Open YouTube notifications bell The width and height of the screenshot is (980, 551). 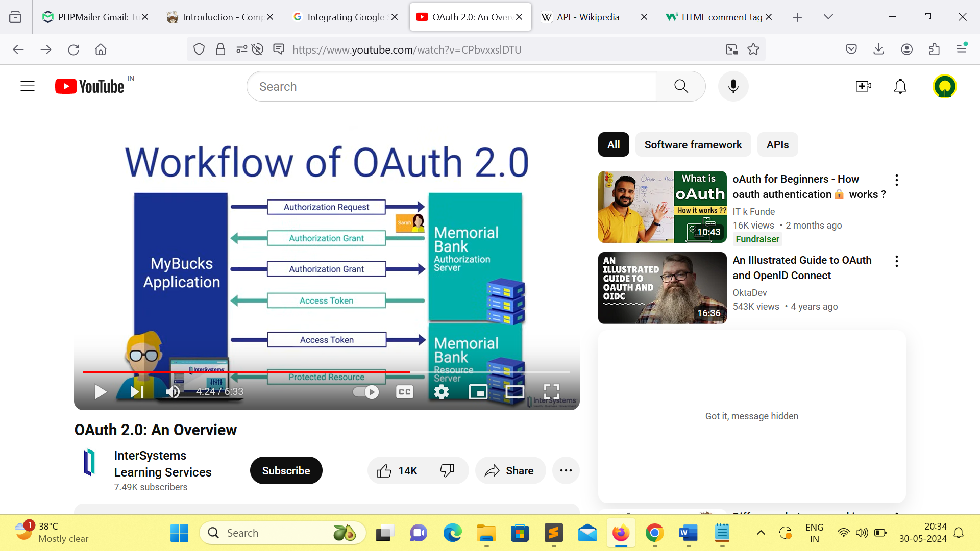tap(900, 86)
